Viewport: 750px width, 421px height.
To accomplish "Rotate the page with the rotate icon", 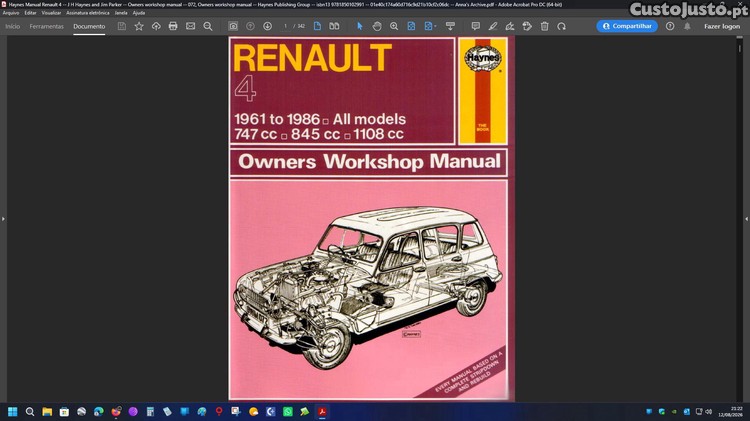I will [x=562, y=26].
